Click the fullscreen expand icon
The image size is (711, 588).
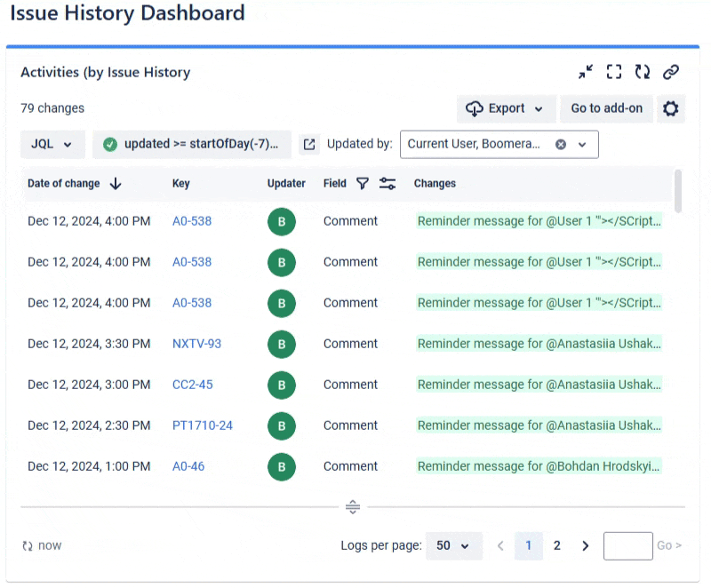[x=614, y=72]
